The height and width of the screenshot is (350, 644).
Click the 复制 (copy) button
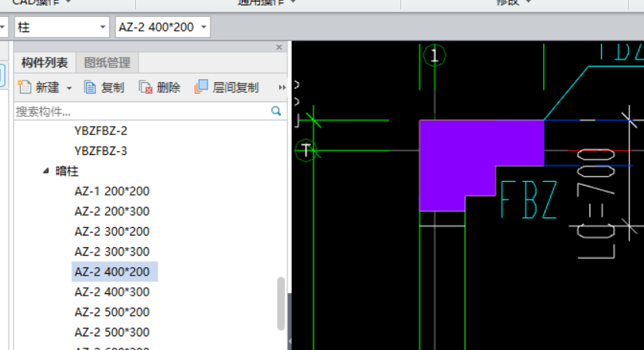(105, 87)
